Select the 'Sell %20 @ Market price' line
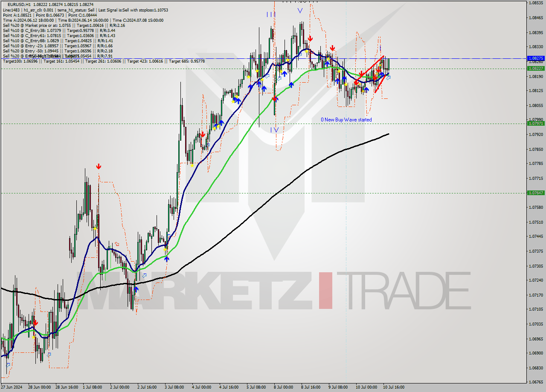 (x=64, y=25)
